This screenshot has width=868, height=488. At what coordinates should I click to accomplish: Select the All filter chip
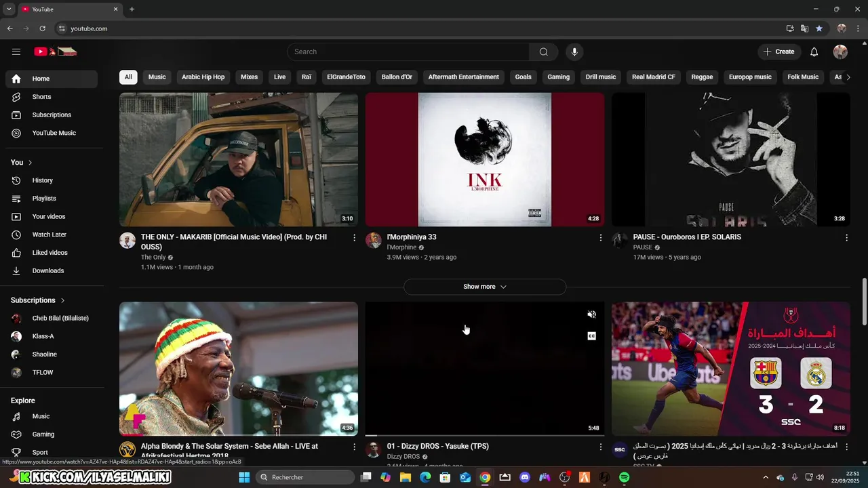[128, 77]
